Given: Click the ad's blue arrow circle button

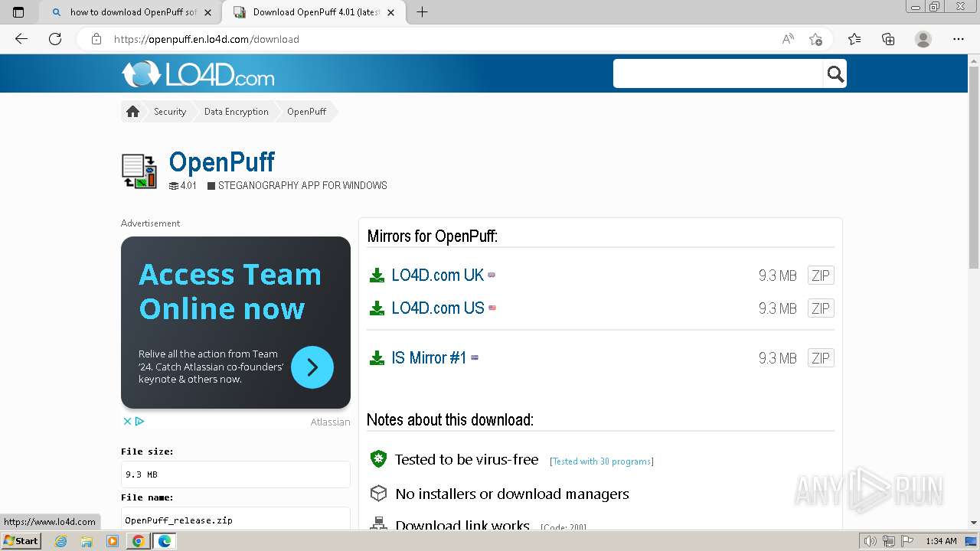Looking at the screenshot, I should coord(312,367).
